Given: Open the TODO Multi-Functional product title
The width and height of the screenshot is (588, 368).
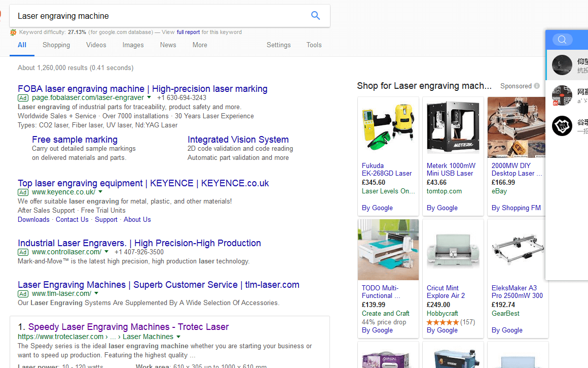Looking at the screenshot, I should tap(381, 292).
